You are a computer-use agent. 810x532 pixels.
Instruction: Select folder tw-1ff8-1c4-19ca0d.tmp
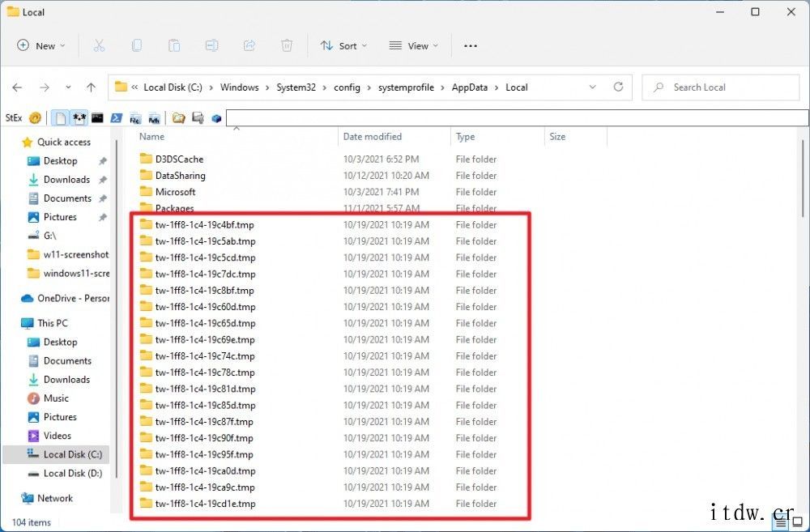(x=205, y=470)
